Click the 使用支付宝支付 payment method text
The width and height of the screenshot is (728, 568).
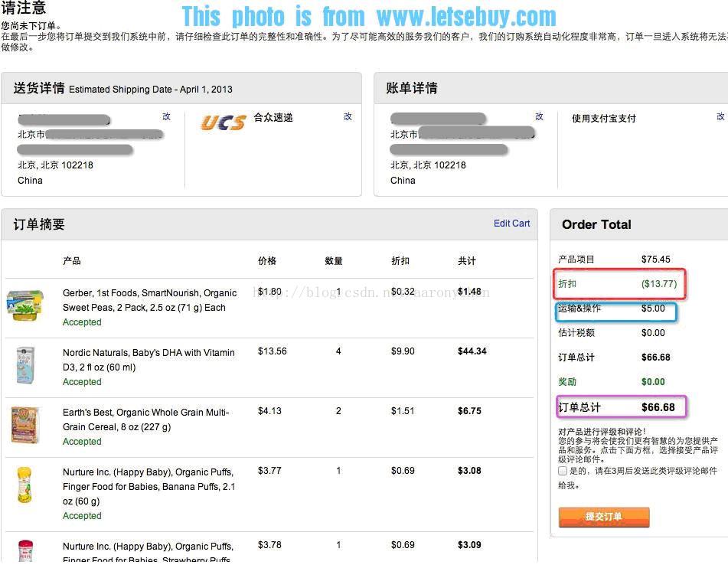(603, 119)
